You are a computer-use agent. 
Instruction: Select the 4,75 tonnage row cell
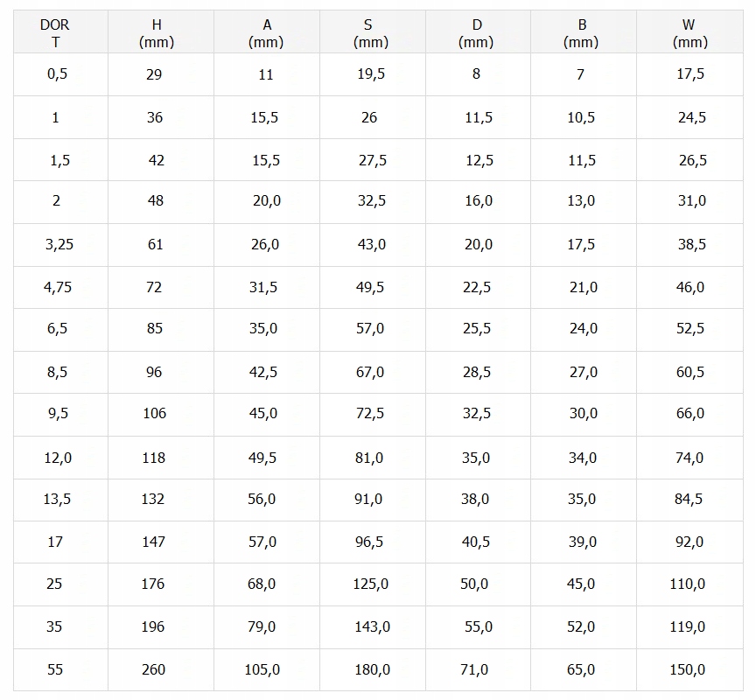click(58, 287)
